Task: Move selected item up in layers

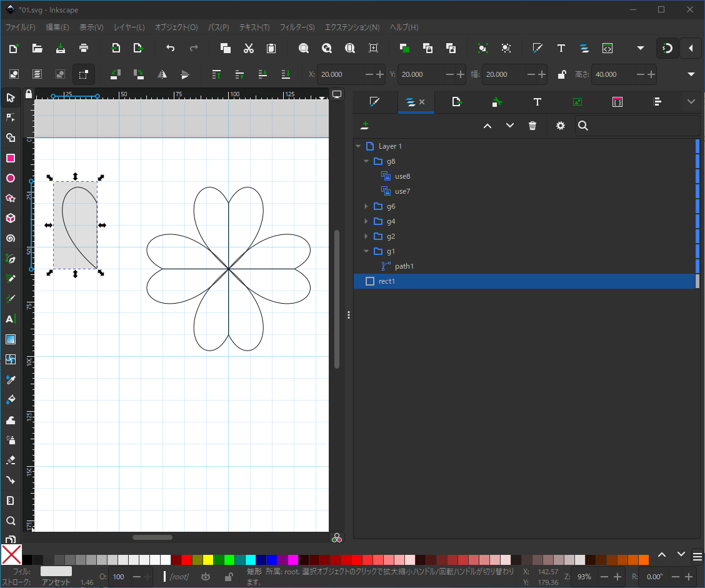Action: point(487,126)
